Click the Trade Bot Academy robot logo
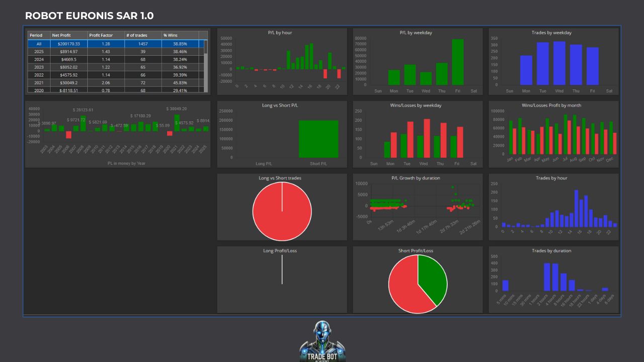Image resolution: width=644 pixels, height=362 pixels. pyautogui.click(x=322, y=341)
